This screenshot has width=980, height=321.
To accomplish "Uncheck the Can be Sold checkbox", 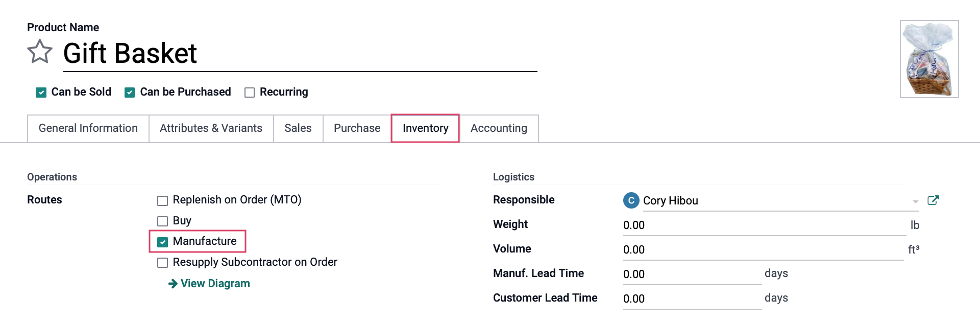I will [41, 93].
